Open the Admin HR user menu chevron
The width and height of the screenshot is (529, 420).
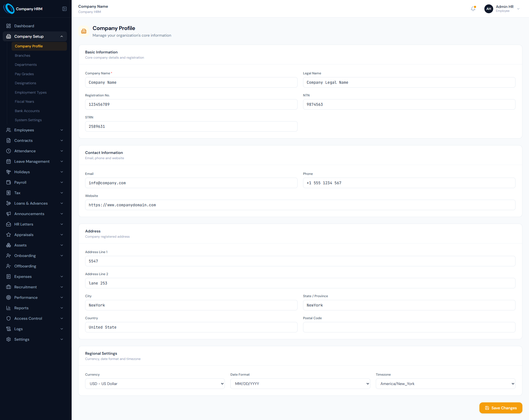[x=518, y=9]
